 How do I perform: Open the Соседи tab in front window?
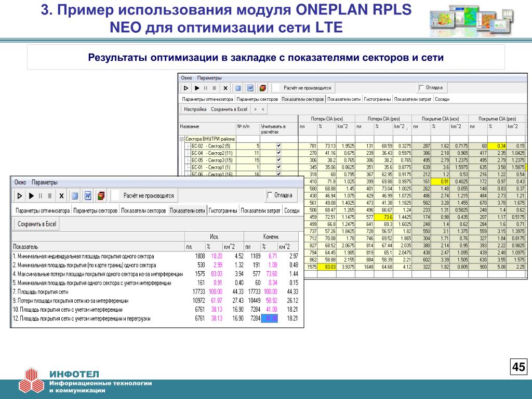292,211
